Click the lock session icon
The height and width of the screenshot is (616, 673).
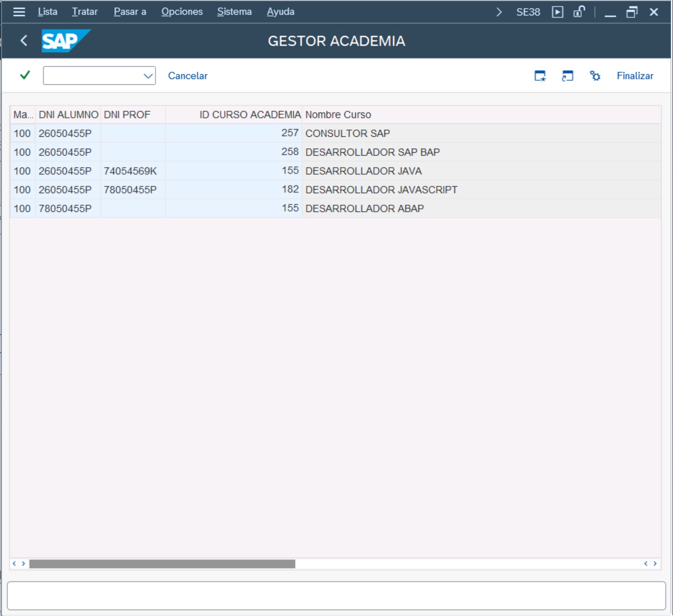[x=579, y=12]
